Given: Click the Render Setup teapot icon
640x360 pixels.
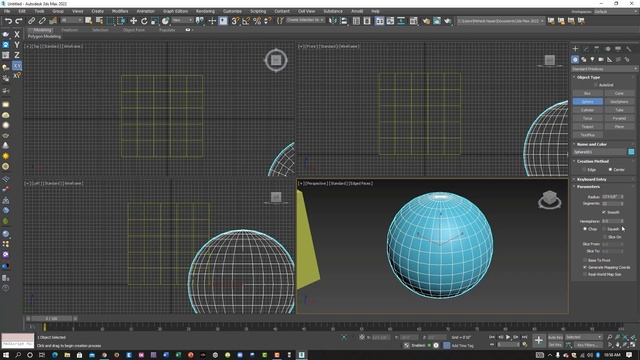Looking at the screenshot, I should (x=426, y=20).
